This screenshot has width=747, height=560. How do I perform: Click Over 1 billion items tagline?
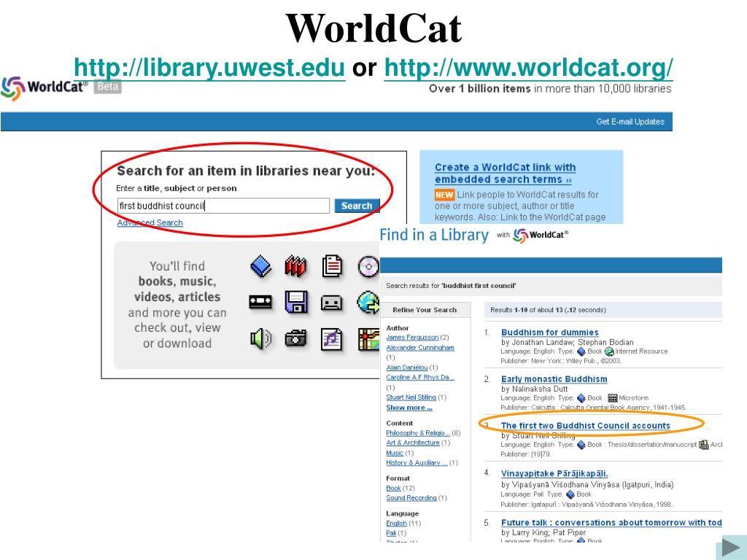[550, 88]
